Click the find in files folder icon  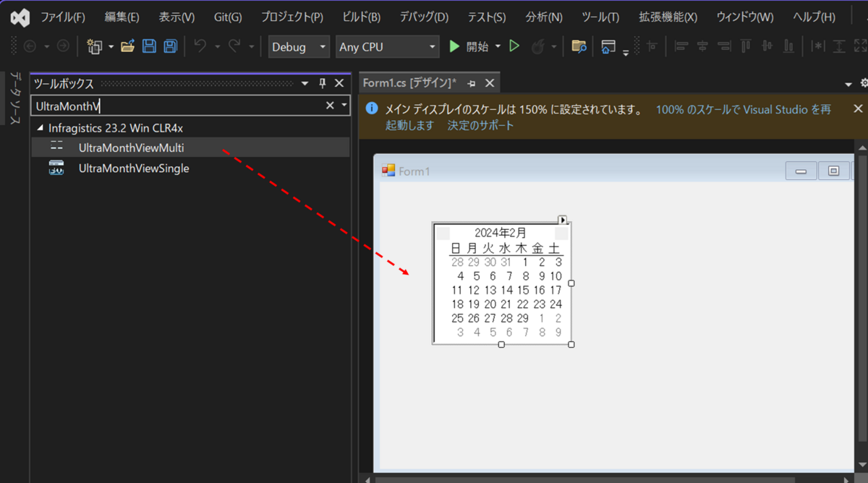579,46
